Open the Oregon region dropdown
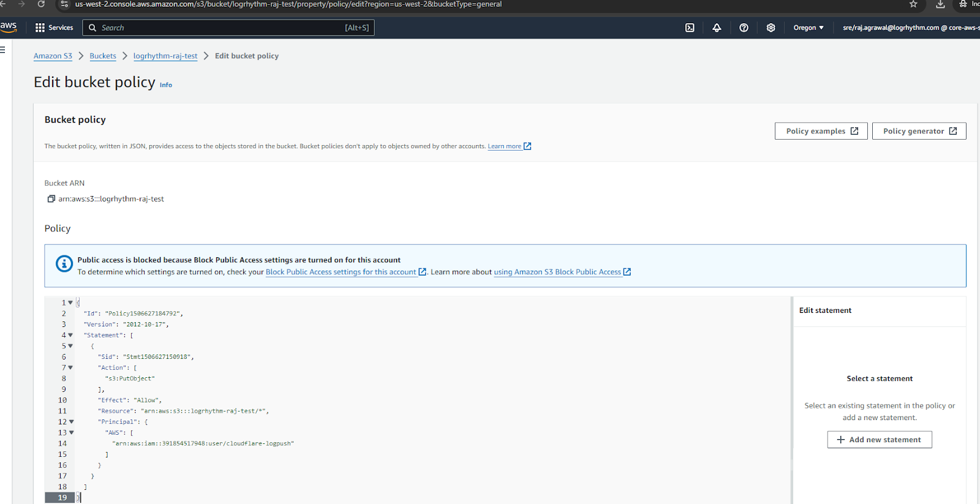This screenshot has width=980, height=504. [808, 28]
